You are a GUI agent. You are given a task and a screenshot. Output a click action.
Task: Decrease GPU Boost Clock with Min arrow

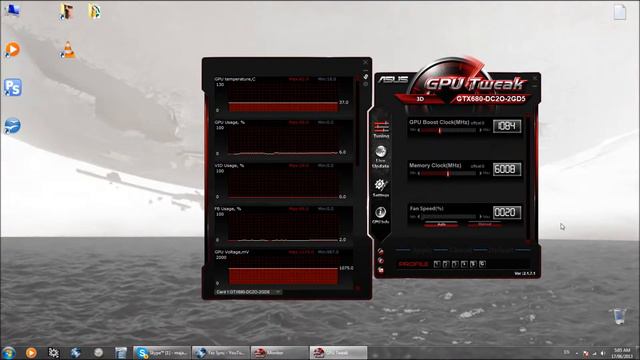[418, 130]
